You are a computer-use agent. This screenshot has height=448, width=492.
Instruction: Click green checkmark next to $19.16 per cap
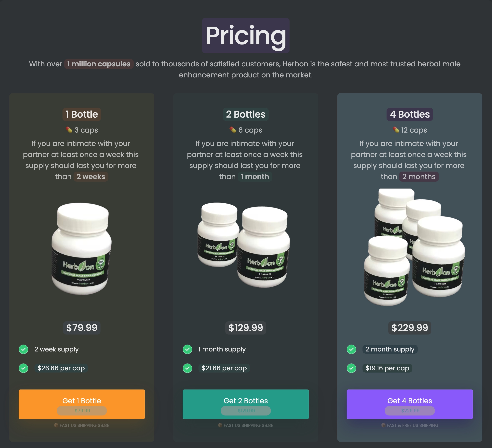coord(351,368)
